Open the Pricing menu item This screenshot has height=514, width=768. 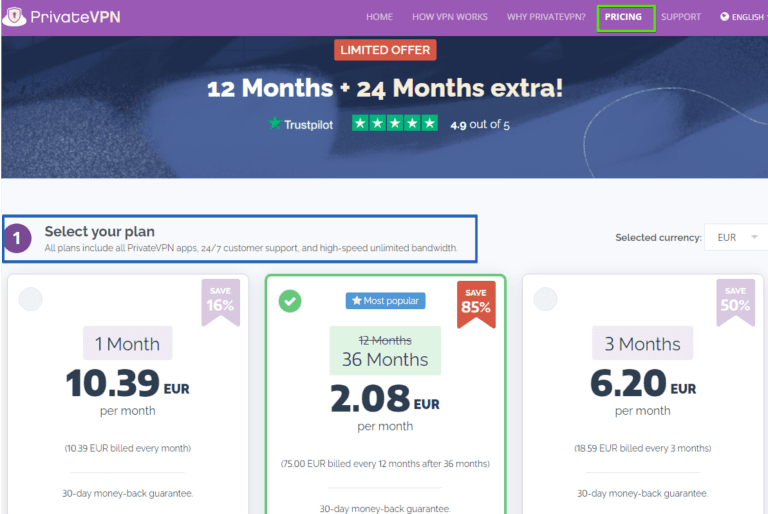pyautogui.click(x=624, y=17)
